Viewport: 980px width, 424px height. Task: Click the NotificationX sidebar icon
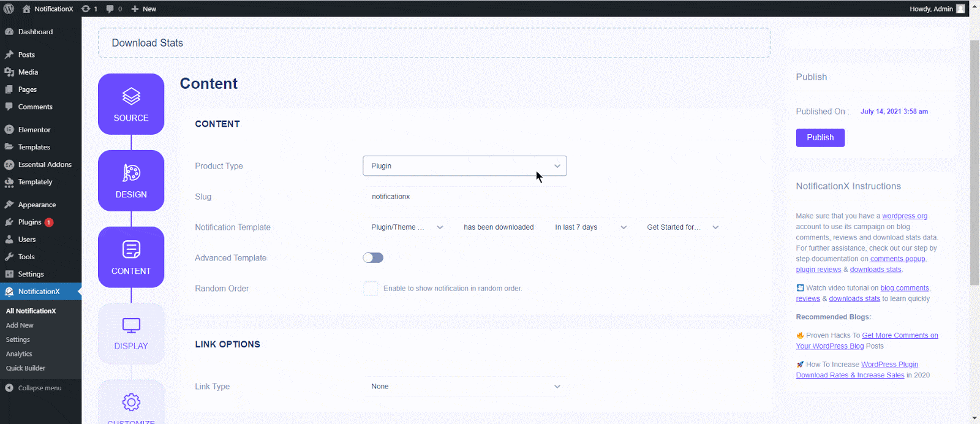[9, 292]
